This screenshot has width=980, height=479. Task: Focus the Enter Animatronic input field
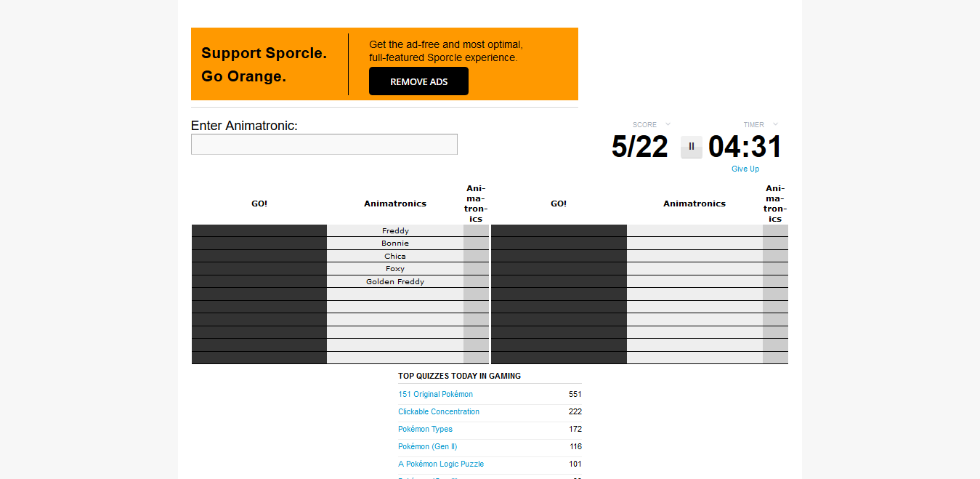click(324, 144)
